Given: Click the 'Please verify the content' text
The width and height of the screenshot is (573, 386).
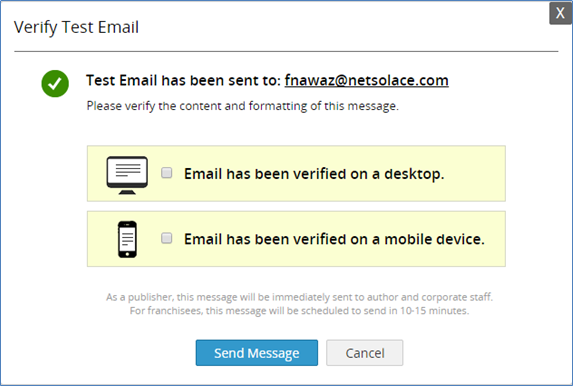Looking at the screenshot, I should click(x=243, y=106).
